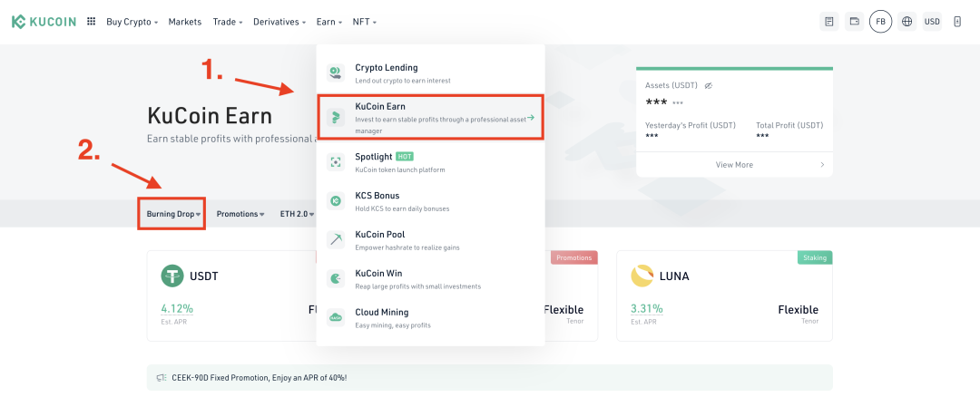Click the KuCoin logo
Viewport: 980px width, 397px height.
44,22
